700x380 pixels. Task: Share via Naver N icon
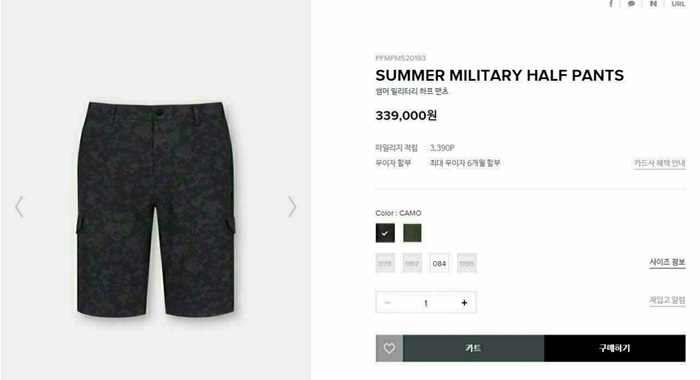click(x=653, y=4)
